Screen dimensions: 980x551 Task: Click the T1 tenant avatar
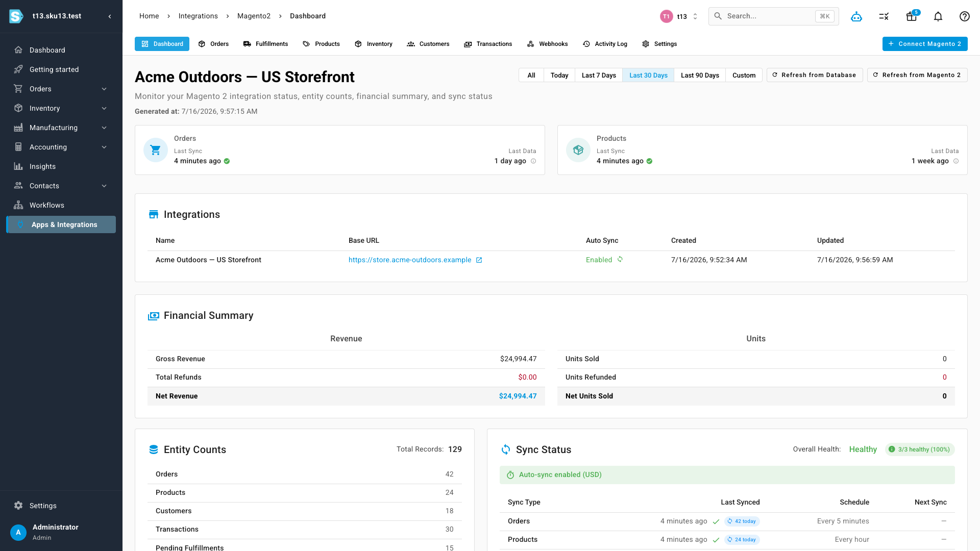666,16
